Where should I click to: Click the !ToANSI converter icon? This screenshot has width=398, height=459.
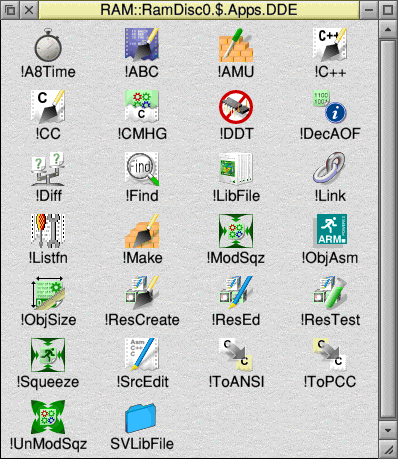point(236,355)
